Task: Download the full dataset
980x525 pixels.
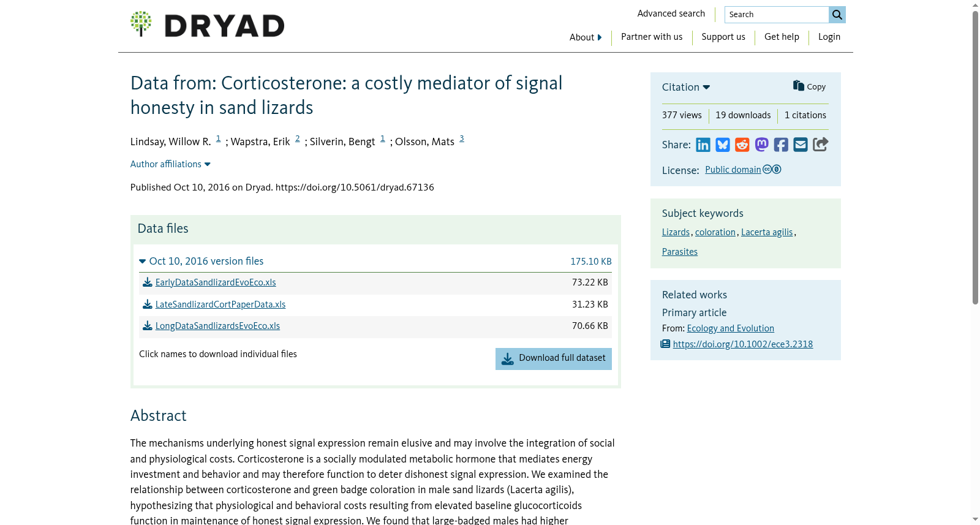Action: (x=554, y=359)
